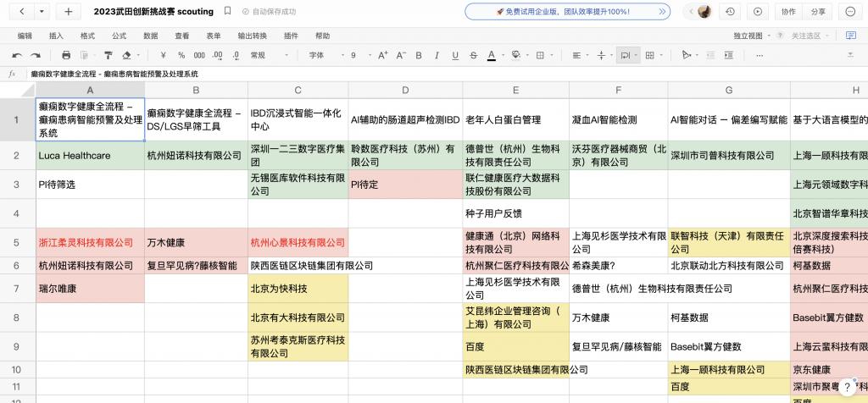Decrease font size with A-
868x403 pixels.
(401, 55)
